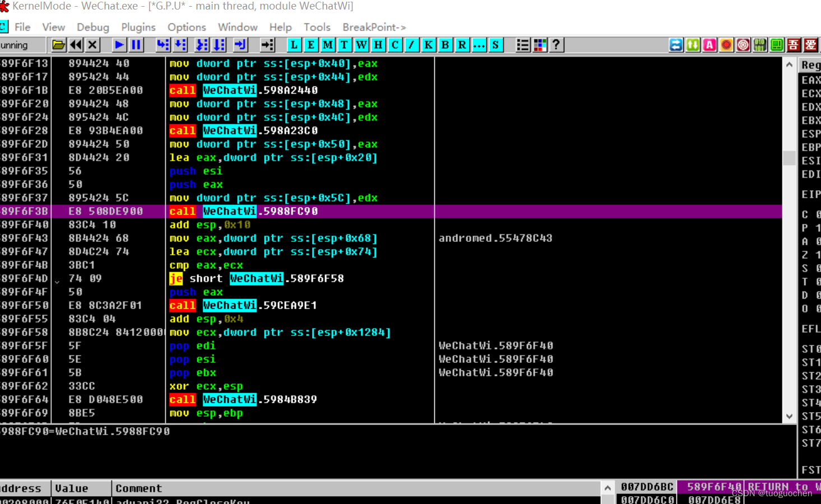
Task: Click the Close program X icon
Action: tap(93, 45)
